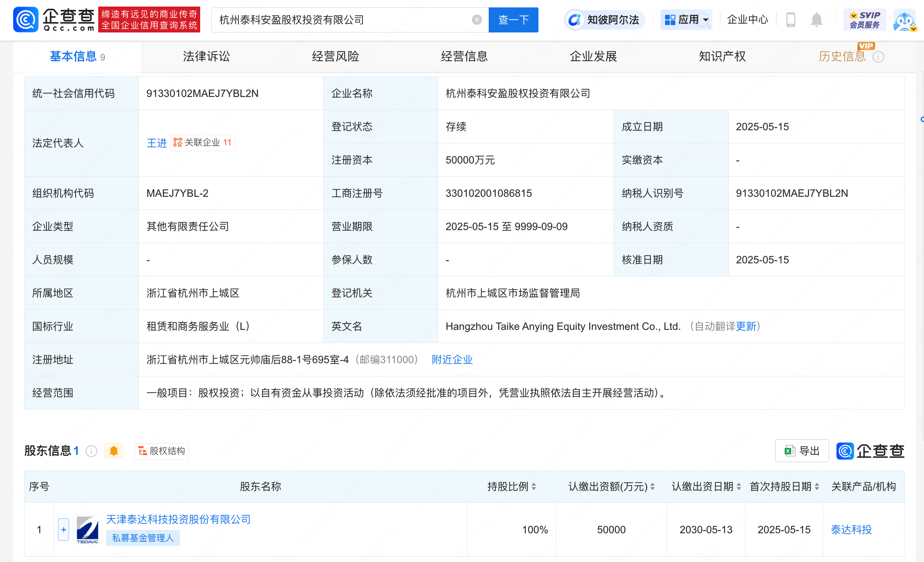Screen dimensions: 924x562
Task: Switch to 知识产权 tab
Action: pos(723,57)
